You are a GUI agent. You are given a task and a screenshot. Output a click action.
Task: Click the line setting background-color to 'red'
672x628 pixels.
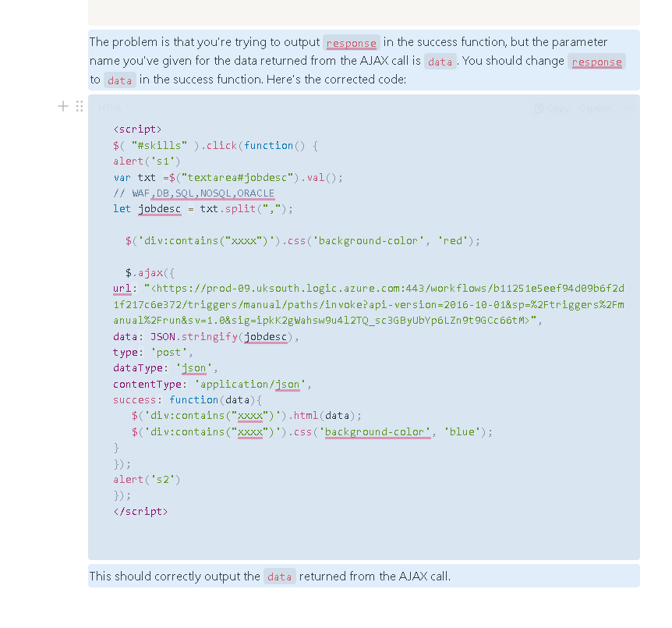click(x=302, y=240)
